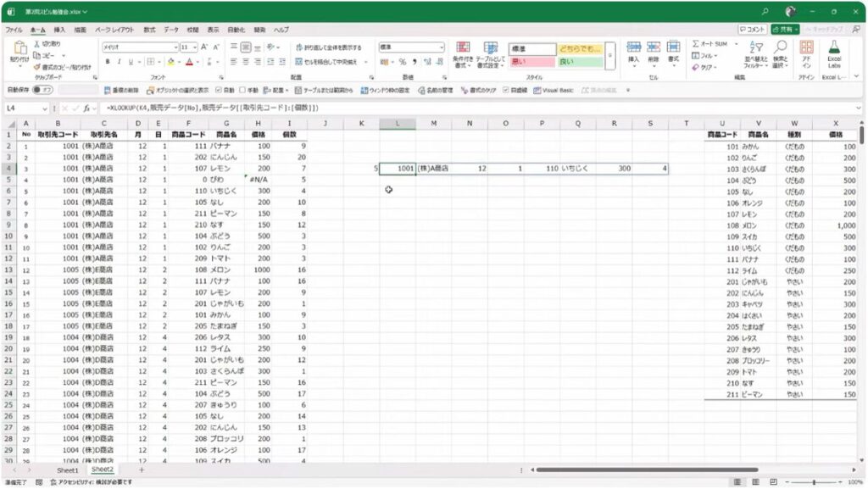Viewport: 868px width, 489px height.
Task: Expand the number format dropdown (標準)
Action: (441, 47)
